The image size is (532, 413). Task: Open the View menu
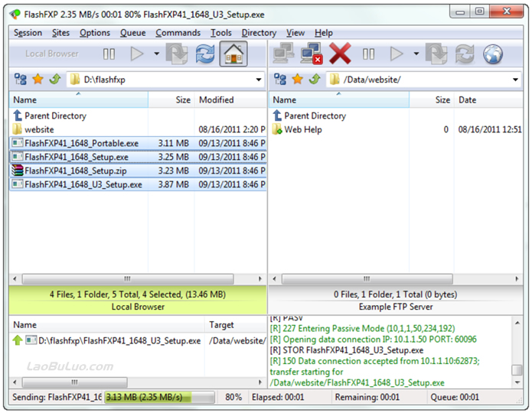[x=295, y=33]
